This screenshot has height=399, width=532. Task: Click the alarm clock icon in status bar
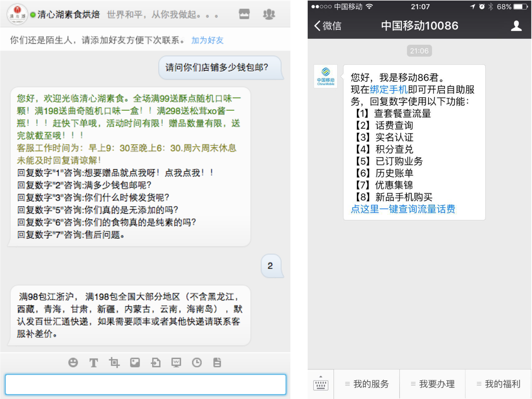point(482,7)
